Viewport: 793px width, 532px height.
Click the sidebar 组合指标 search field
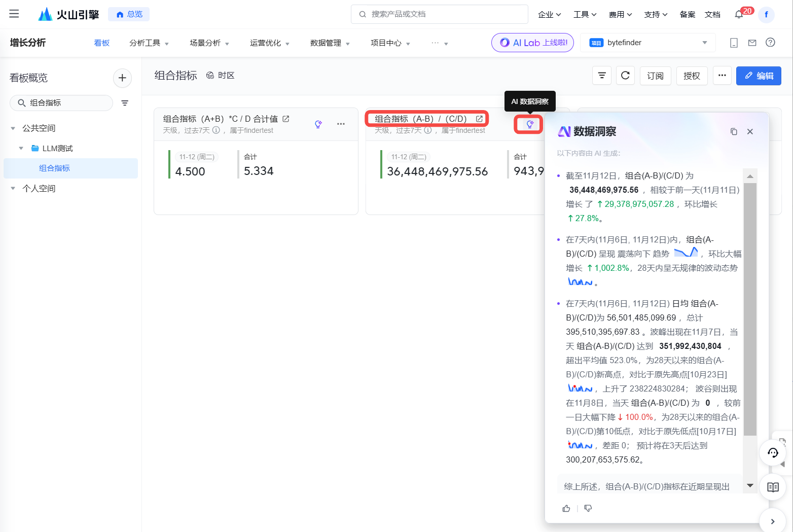61,103
